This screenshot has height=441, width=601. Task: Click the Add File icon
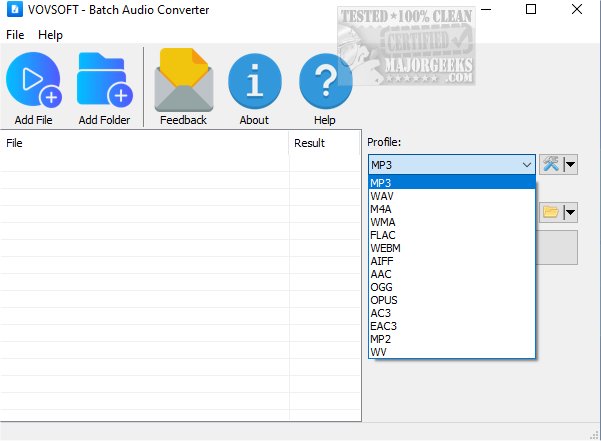tap(34, 80)
